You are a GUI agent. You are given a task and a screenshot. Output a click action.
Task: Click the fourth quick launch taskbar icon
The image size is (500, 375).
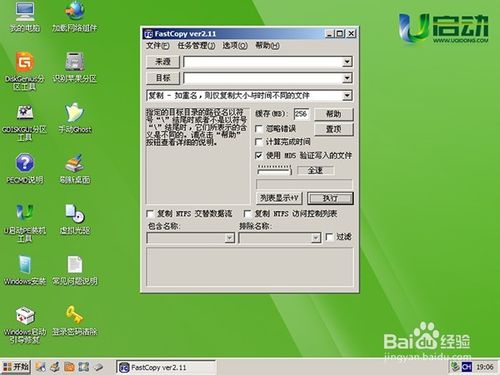pos(84,367)
